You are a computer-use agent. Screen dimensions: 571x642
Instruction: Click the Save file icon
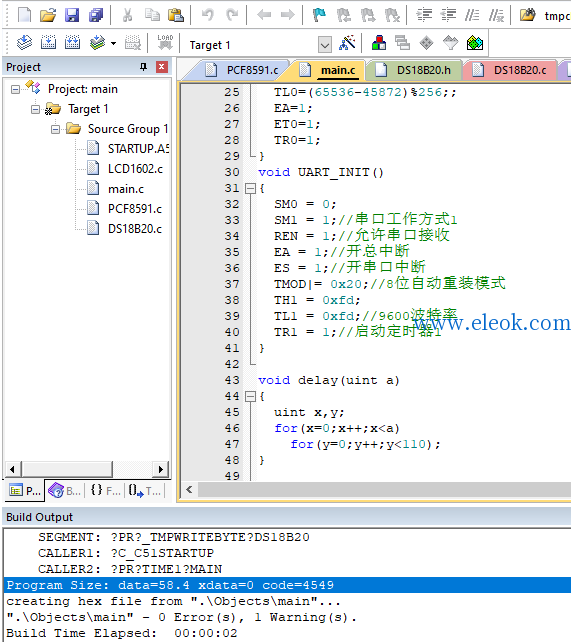point(72,16)
